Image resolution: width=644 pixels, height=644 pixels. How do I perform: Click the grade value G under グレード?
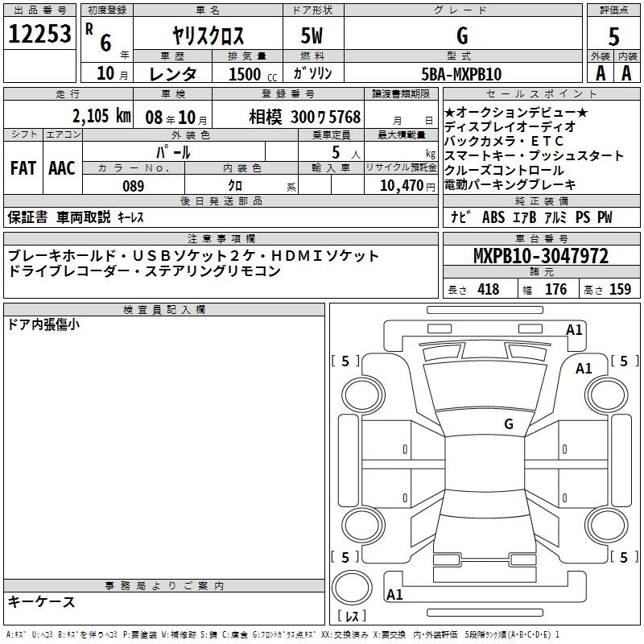462,35
